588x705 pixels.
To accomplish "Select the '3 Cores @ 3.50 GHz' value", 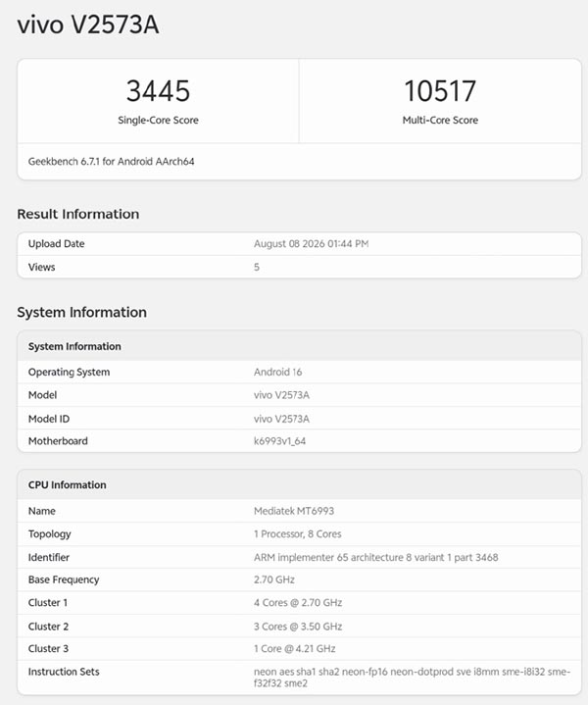I will (298, 627).
